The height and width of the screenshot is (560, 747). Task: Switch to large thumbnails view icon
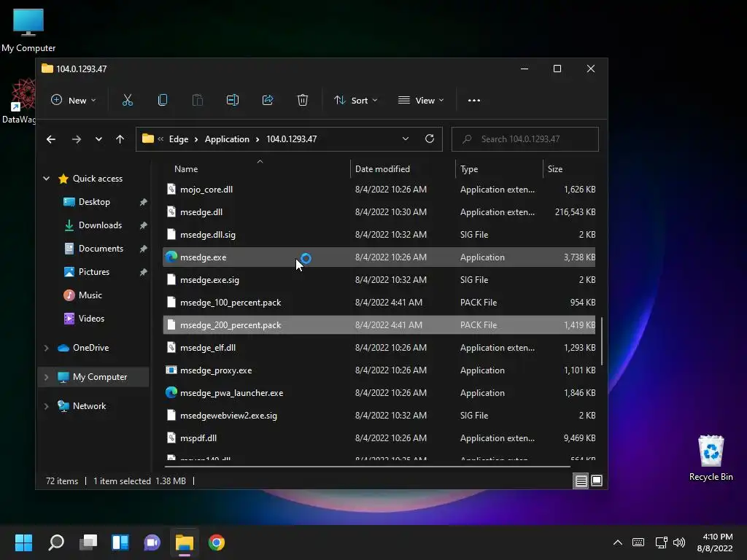tap(597, 481)
